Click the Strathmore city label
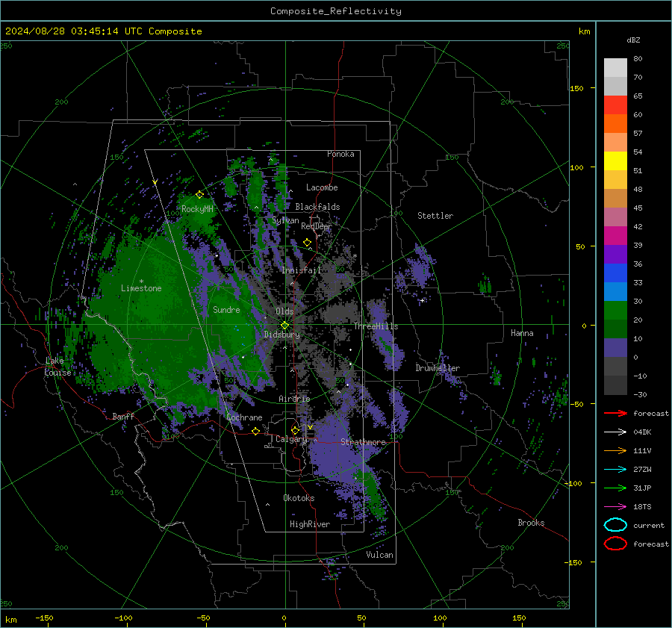The image size is (672, 628). [363, 442]
